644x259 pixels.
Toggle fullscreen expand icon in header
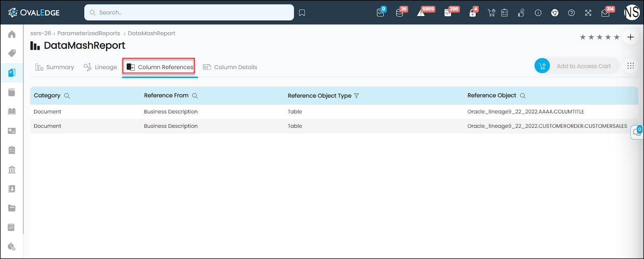[x=588, y=13]
